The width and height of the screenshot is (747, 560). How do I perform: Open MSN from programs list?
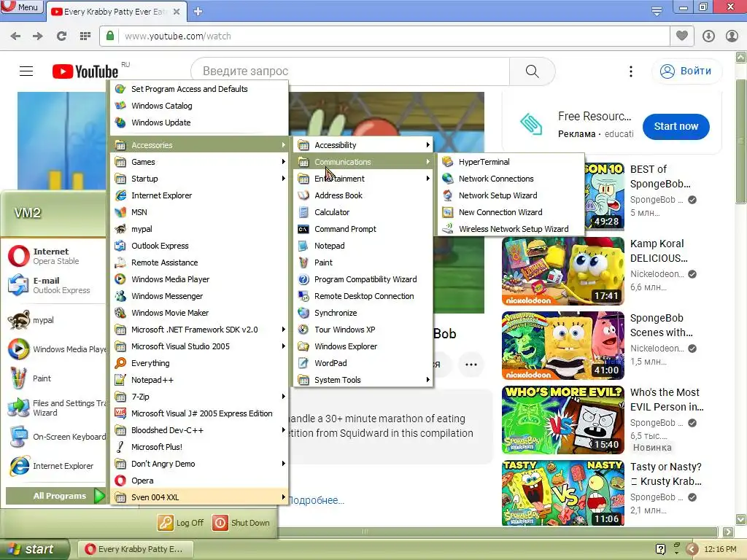199,212
